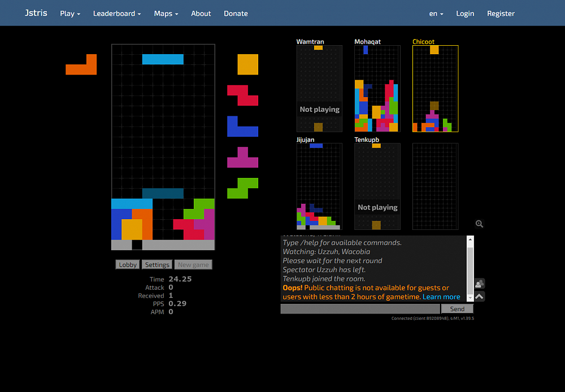Focus the chat message input field

[x=360, y=309]
